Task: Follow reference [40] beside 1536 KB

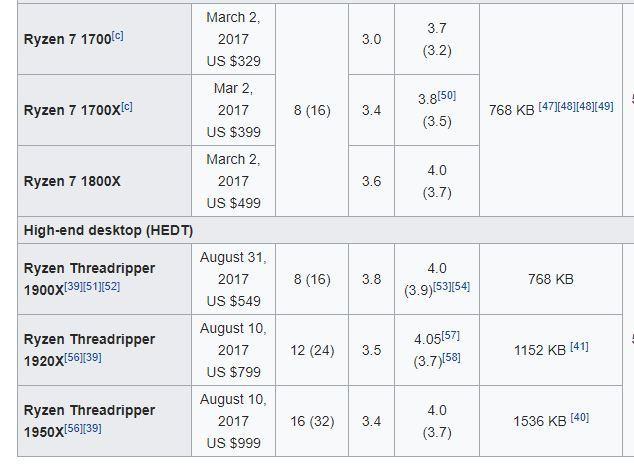Action: tap(579, 418)
